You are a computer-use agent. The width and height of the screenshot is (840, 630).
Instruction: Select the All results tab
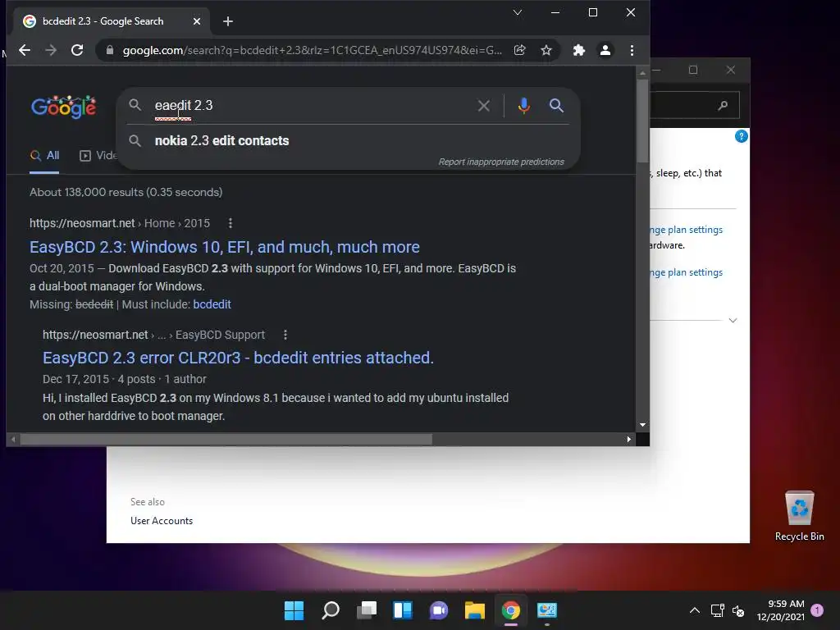pyautogui.click(x=44, y=156)
